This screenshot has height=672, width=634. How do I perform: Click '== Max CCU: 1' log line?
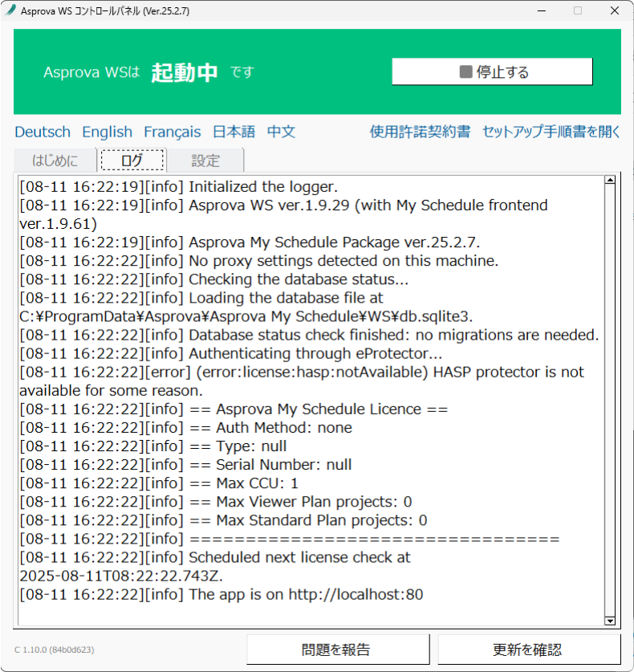pos(159,483)
